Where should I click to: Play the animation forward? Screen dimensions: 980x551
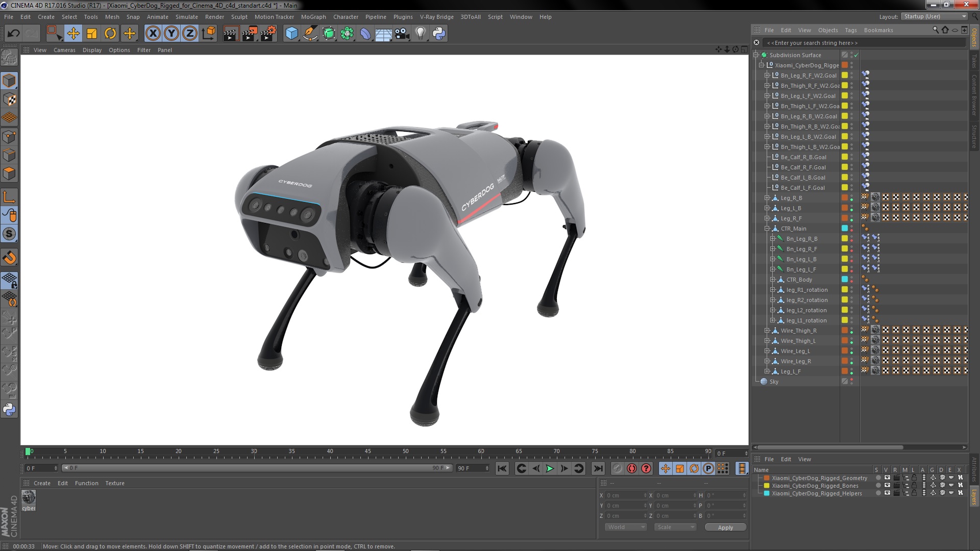[x=550, y=468]
